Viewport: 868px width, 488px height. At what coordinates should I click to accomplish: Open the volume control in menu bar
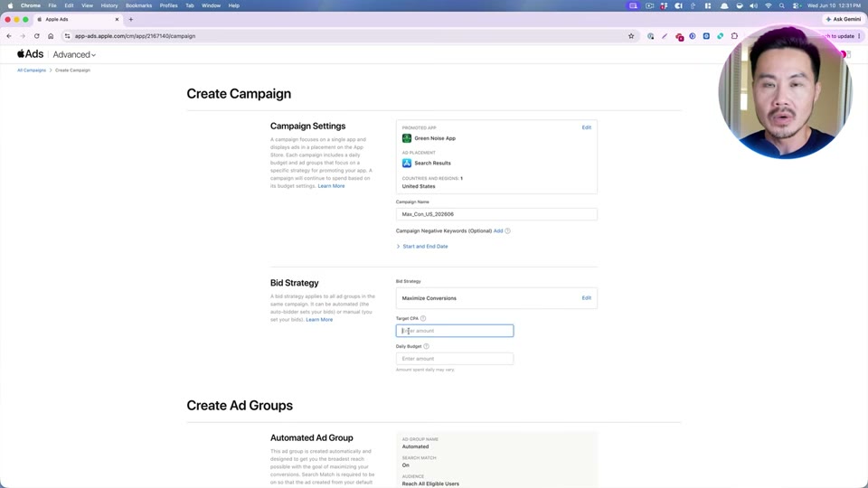[753, 5]
